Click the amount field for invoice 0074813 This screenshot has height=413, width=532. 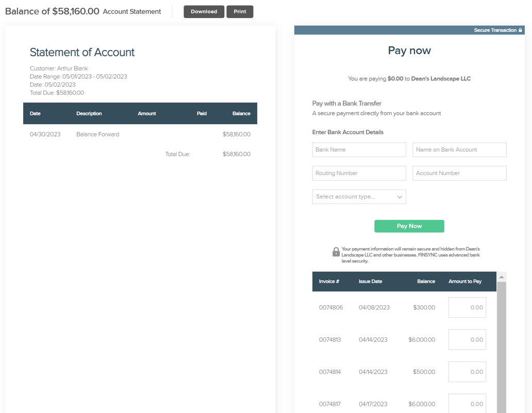467,339
